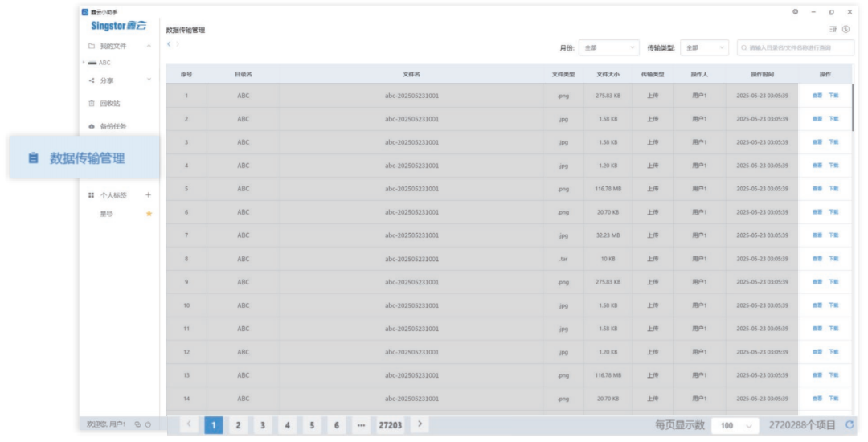Click the 个人标签 grid icon

coord(92,195)
